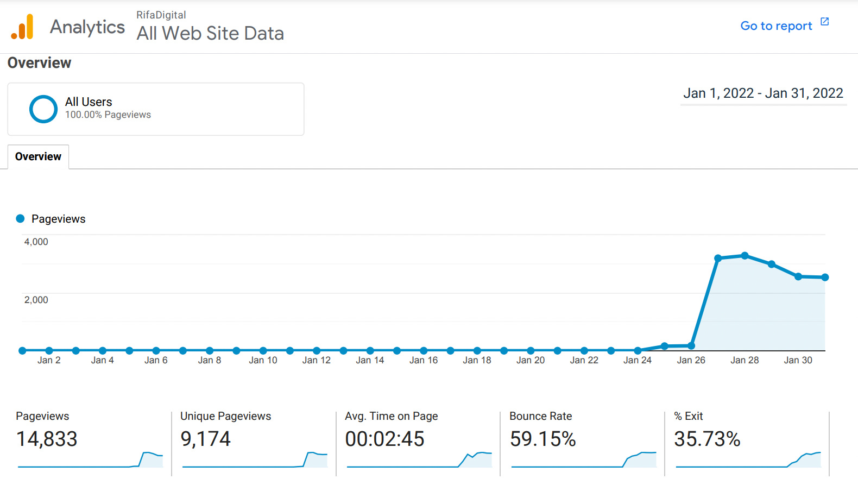Click the All Users segment circle icon
This screenshot has height=504, width=858.
pos(43,109)
